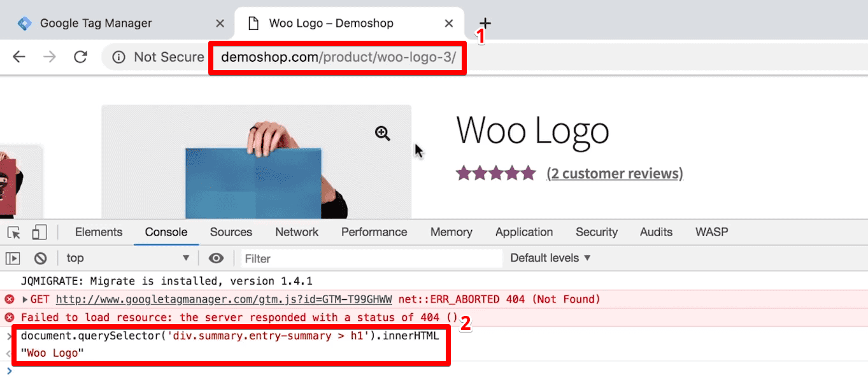The height and width of the screenshot is (384, 868).
Task: Click the Not Secure site information icon
Action: coord(118,57)
